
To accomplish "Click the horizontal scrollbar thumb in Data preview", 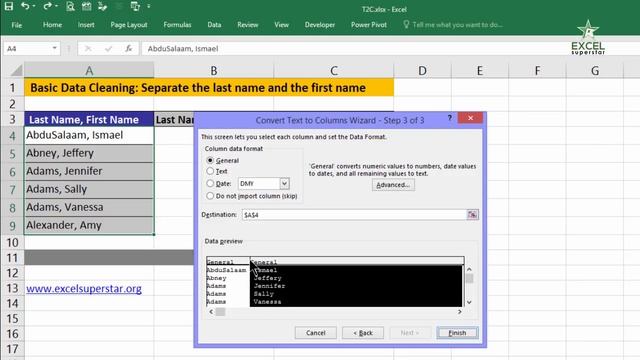I will coord(220,312).
